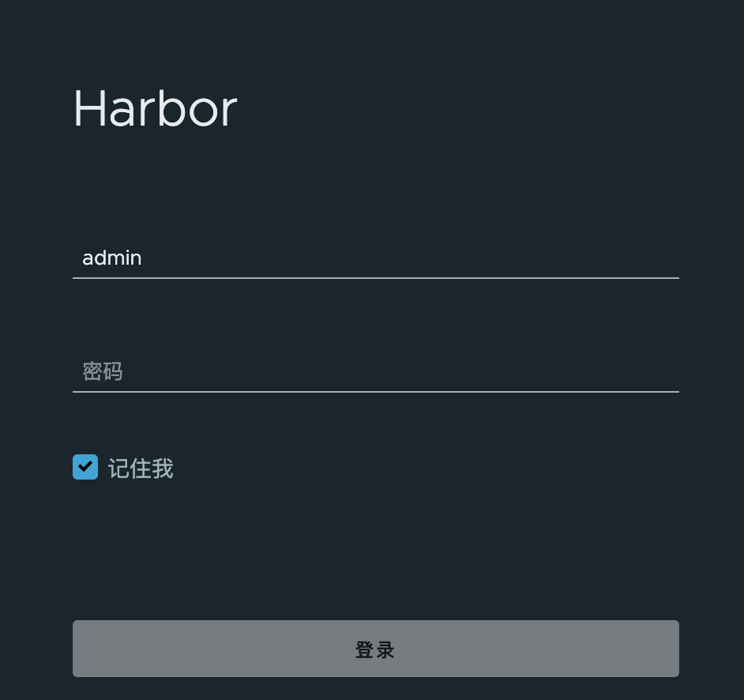The image size is (744, 700).
Task: Click the black checkmark icon
Action: pyautogui.click(x=85, y=466)
